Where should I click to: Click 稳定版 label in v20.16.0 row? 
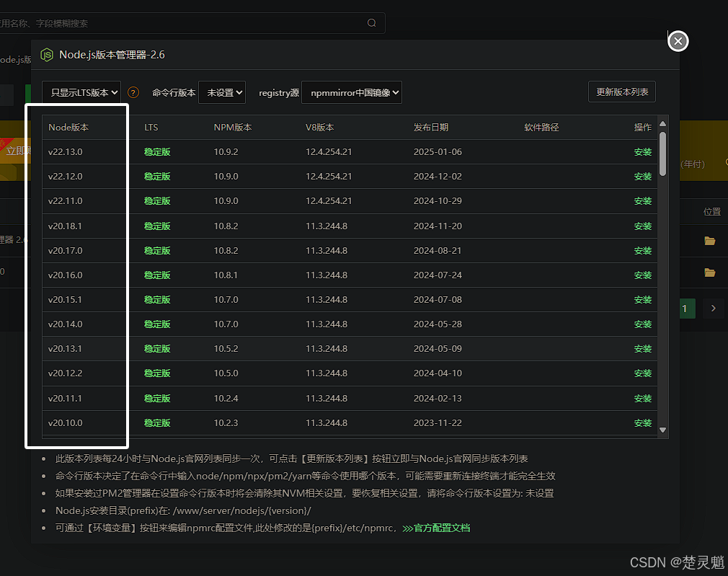[x=157, y=275]
